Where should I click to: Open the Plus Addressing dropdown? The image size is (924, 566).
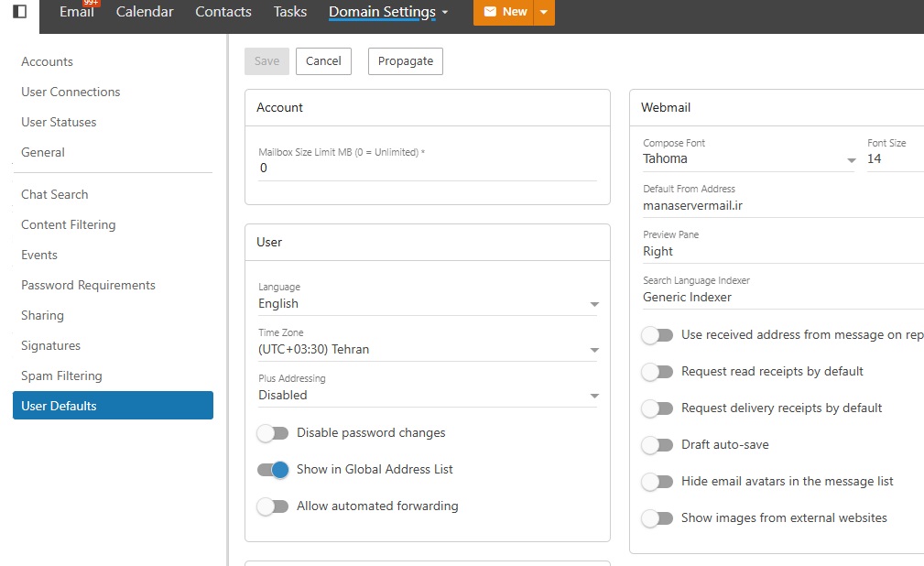point(428,395)
